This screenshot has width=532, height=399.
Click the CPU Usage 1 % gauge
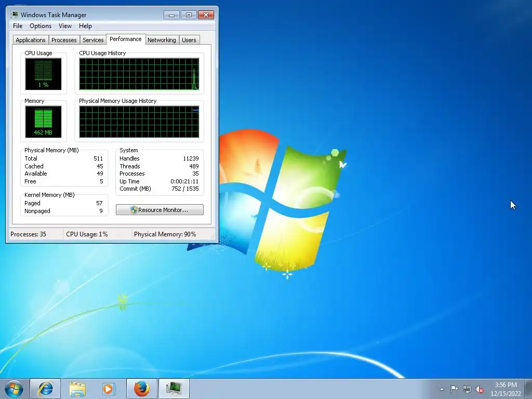tap(43, 74)
